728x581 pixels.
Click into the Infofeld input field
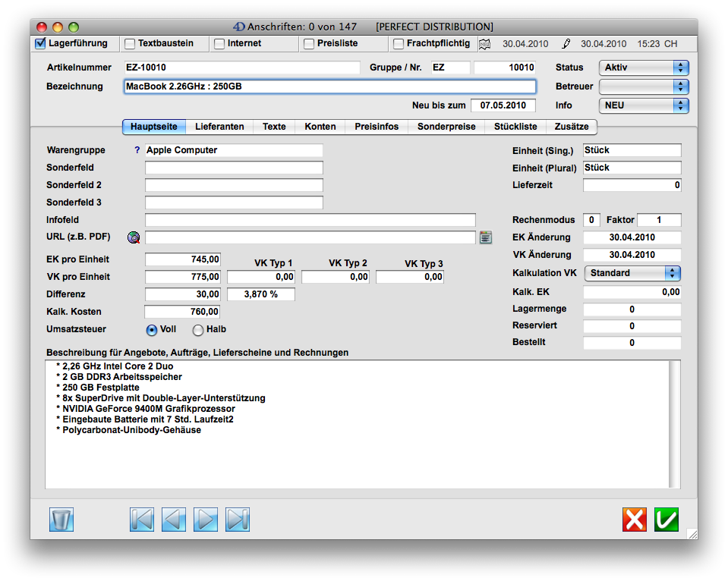tap(310, 220)
